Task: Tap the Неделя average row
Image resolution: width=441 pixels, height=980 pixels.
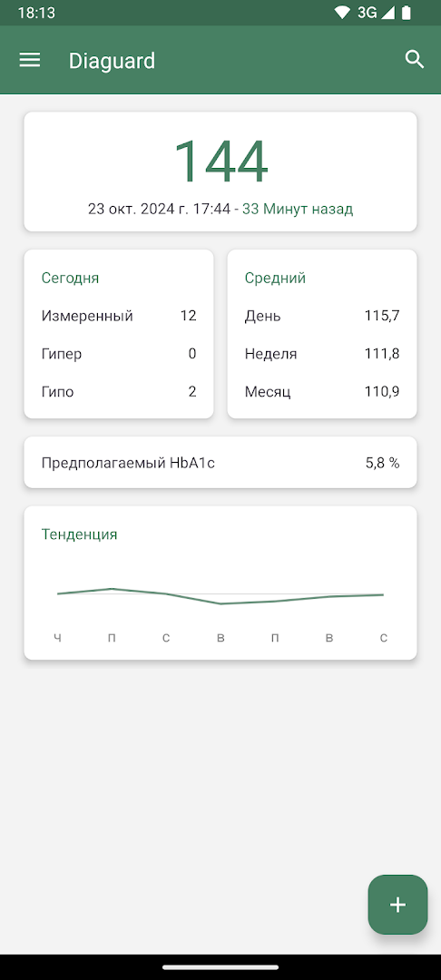Action: click(322, 354)
